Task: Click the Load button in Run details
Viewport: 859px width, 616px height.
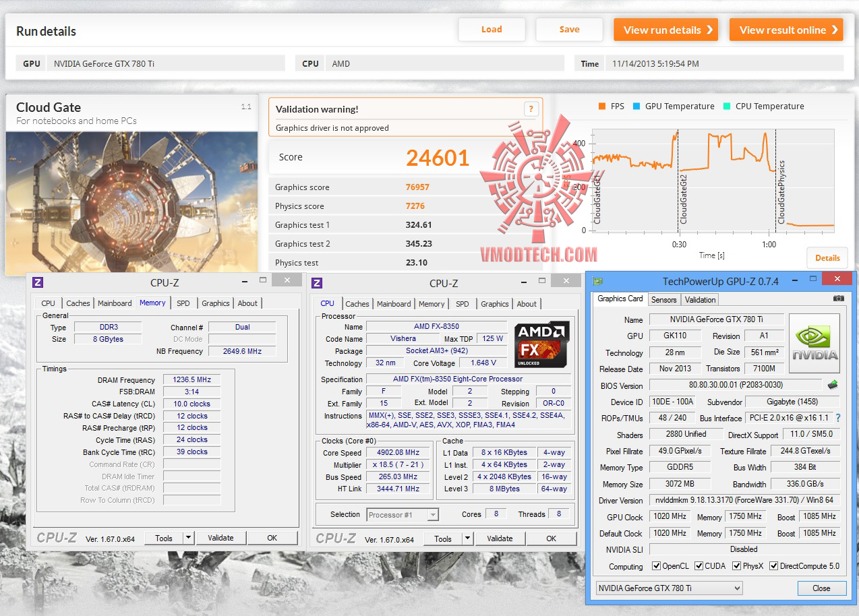Action: point(492,30)
